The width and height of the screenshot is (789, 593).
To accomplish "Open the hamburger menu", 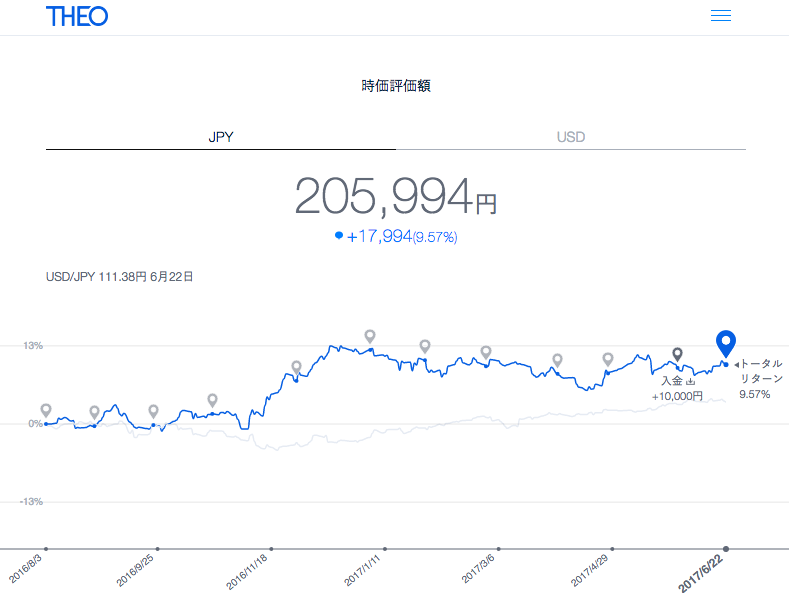I will click(x=720, y=16).
